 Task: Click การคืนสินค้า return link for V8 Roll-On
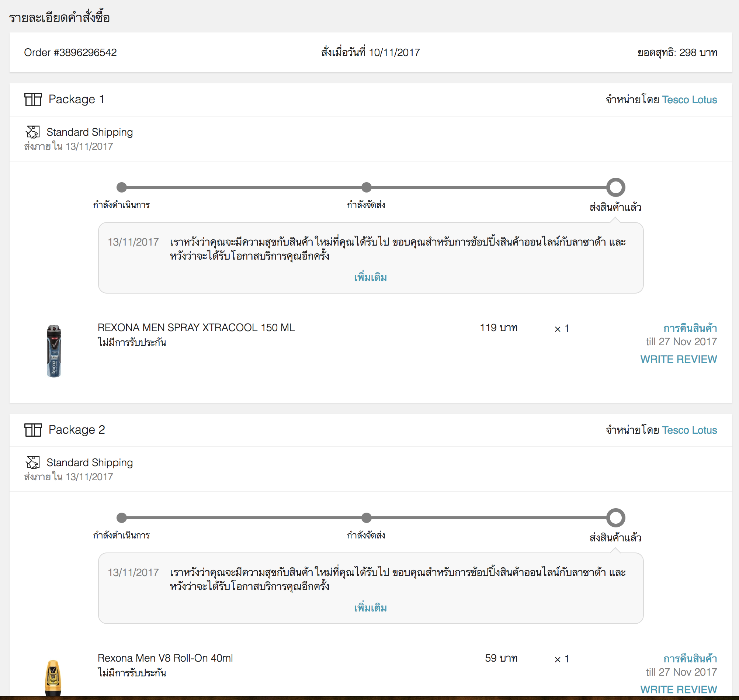coord(690,659)
